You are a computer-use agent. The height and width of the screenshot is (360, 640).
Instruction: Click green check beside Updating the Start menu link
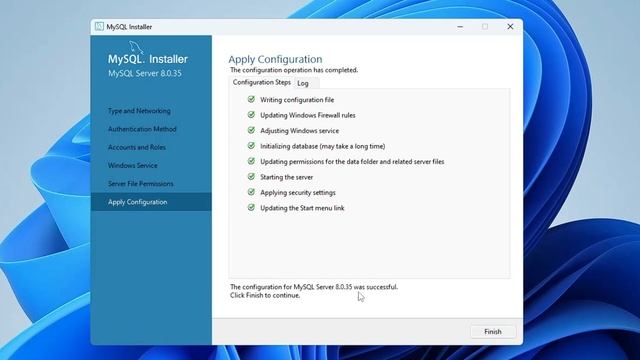(251, 207)
